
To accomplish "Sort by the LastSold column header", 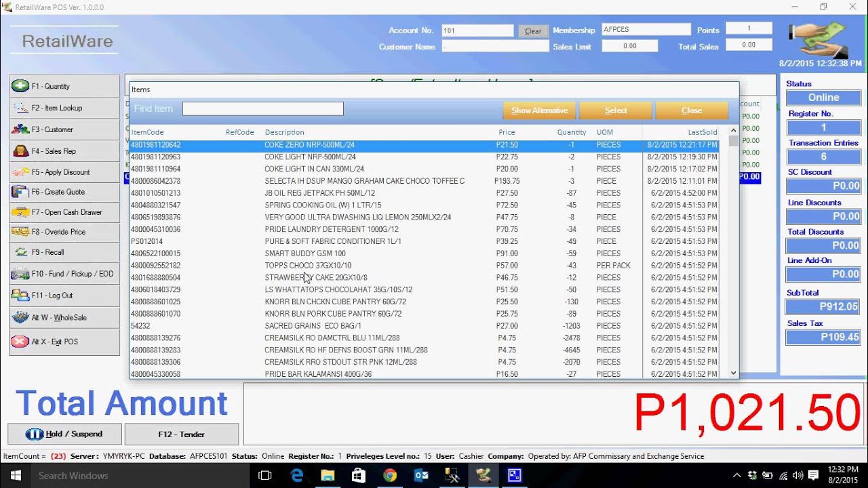I will click(x=703, y=132).
